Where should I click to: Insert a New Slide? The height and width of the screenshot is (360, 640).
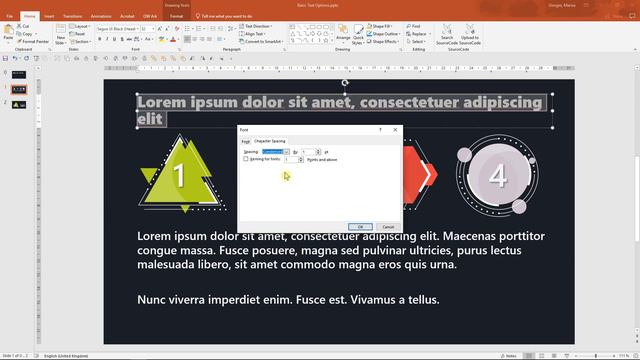(60, 34)
